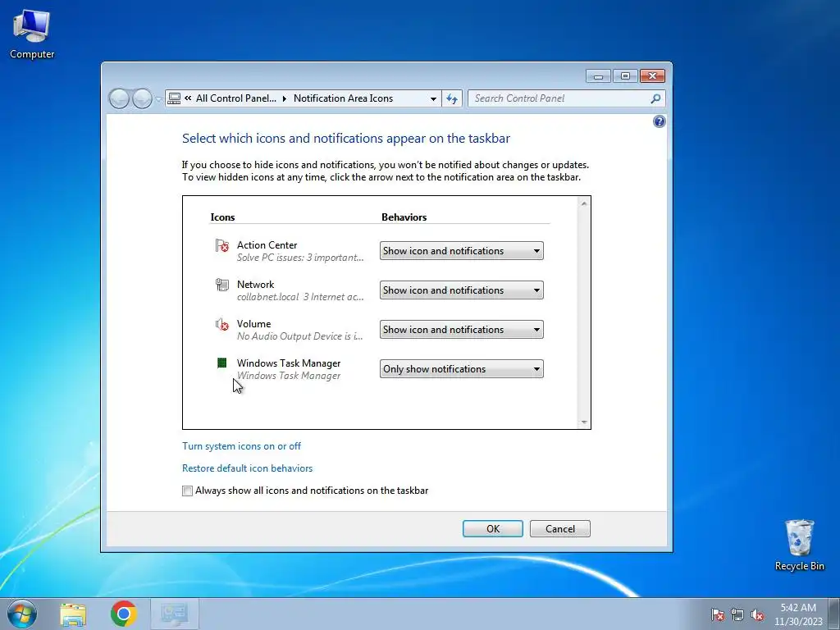Select the Action Center row label

click(267, 244)
